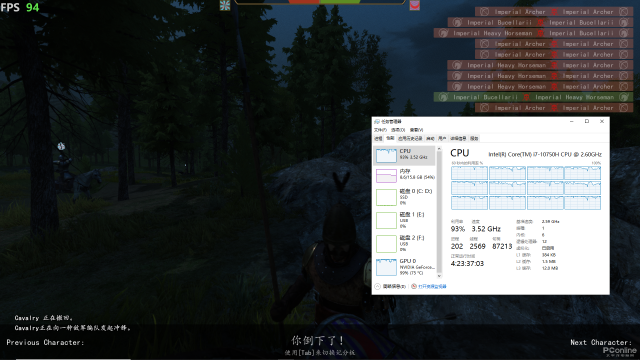Open the 文件(F) menu in Task Manager
The image size is (640, 360).
[x=381, y=130]
